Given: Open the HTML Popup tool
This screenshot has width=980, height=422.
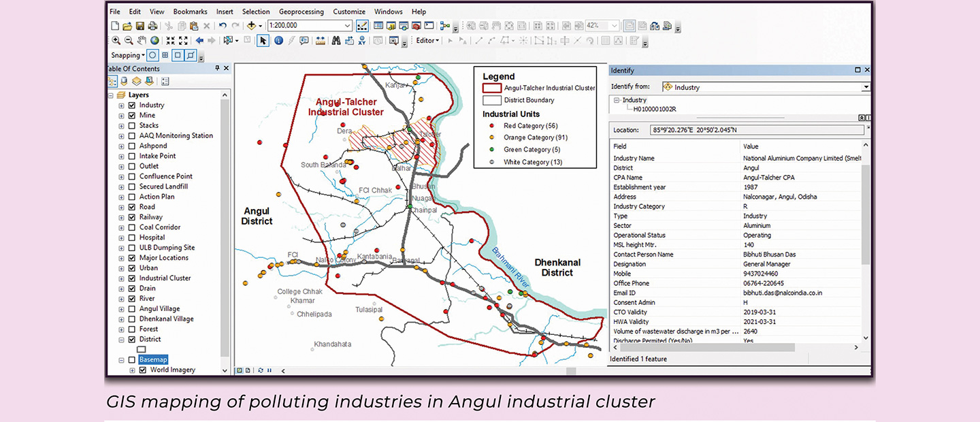Looking at the screenshot, I should point(304,41).
